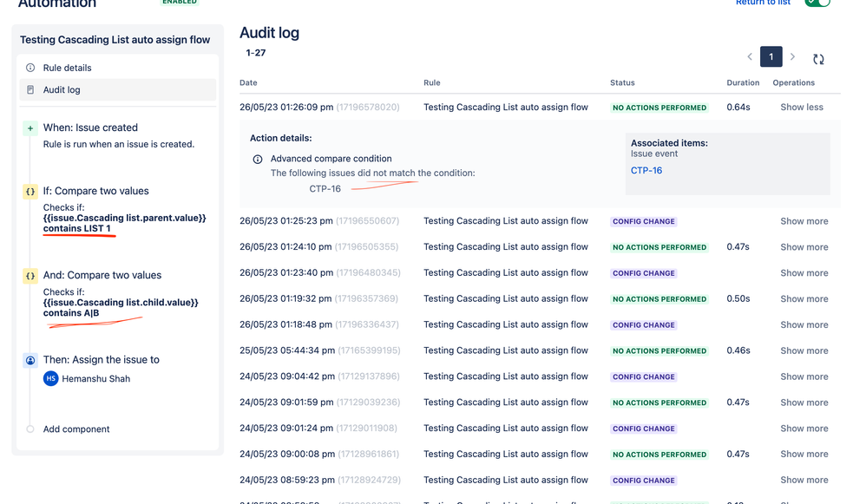Open Rule details info icon
The width and height of the screenshot is (866, 504).
point(30,68)
